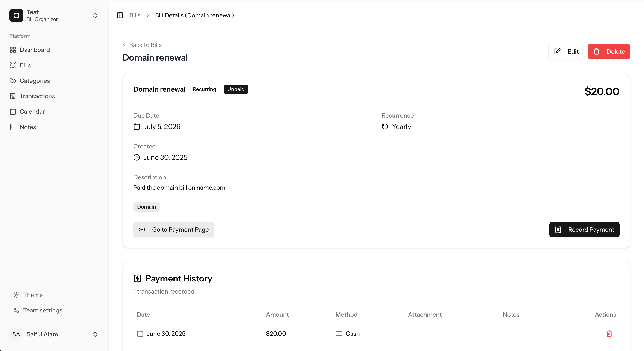Expand the Saiful Alam account menu chevron

(95, 334)
